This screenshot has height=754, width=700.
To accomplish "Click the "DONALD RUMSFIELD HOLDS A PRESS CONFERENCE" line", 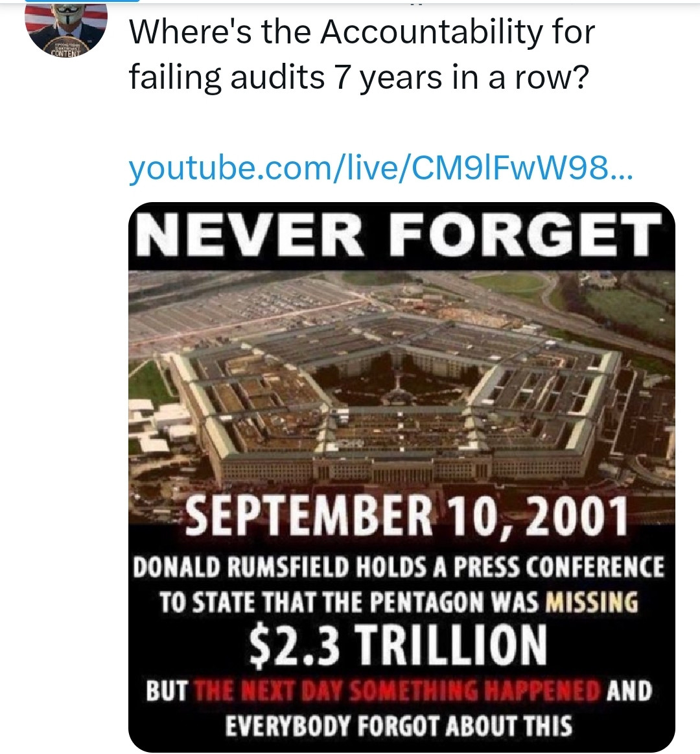I will pyautogui.click(x=399, y=567).
